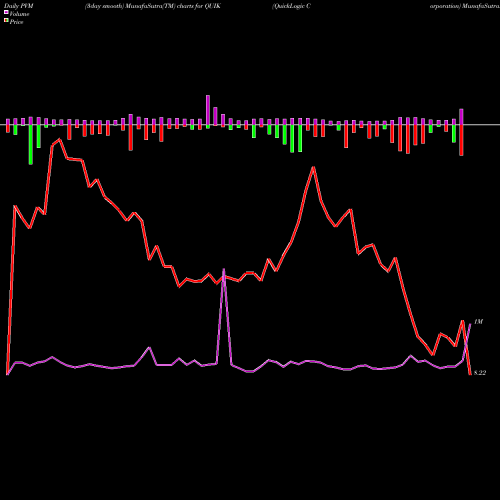
Task: Click the peak of the magenta volume spike
Action: pyautogui.click(x=224, y=269)
